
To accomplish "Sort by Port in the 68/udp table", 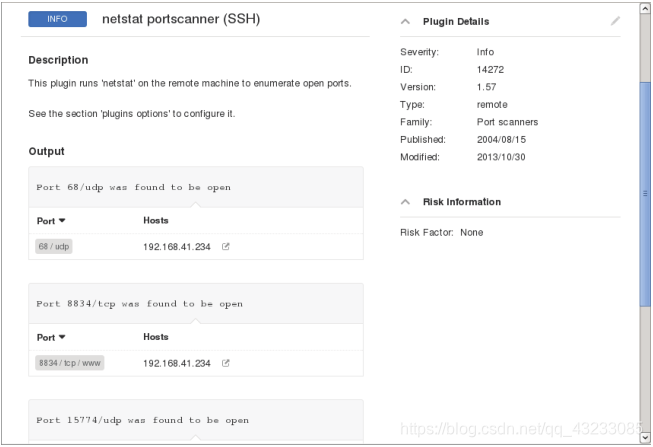I will pos(51,221).
